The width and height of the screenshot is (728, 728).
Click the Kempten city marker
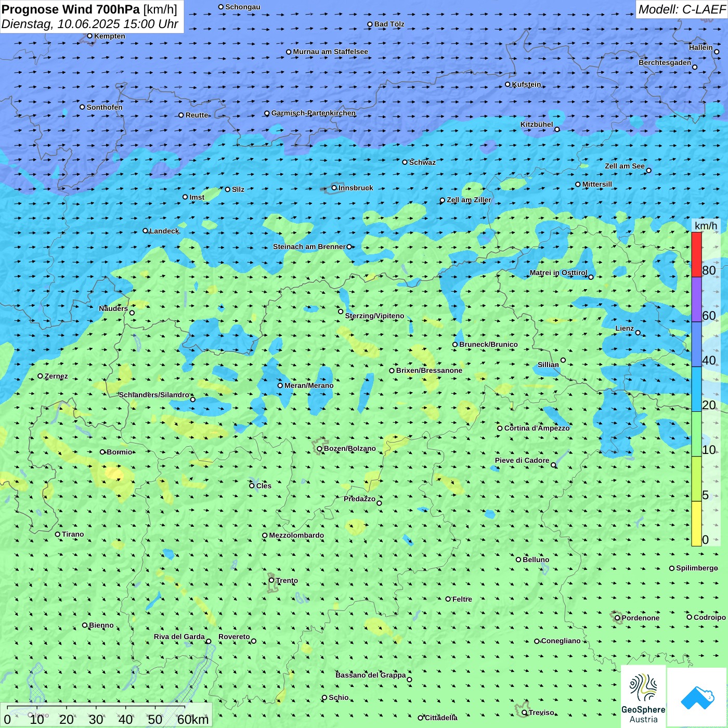[x=89, y=36]
